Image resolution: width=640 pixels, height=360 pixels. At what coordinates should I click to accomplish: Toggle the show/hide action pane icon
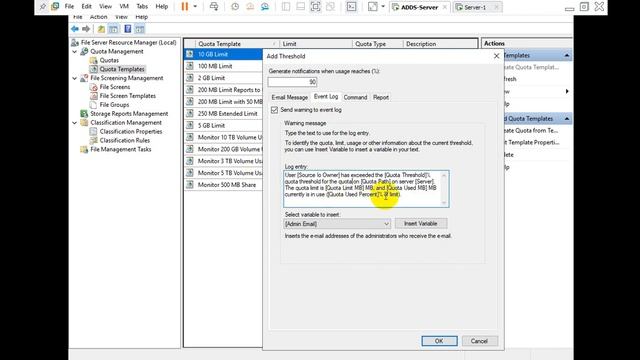140,29
